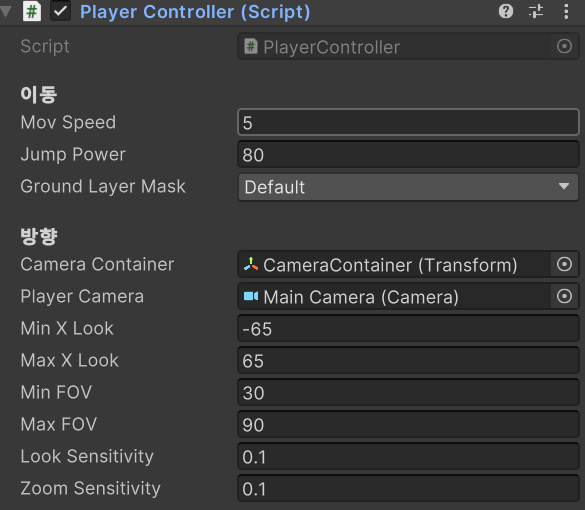Open the component presets sliders icon
This screenshot has height=510, width=585.
coord(536,11)
